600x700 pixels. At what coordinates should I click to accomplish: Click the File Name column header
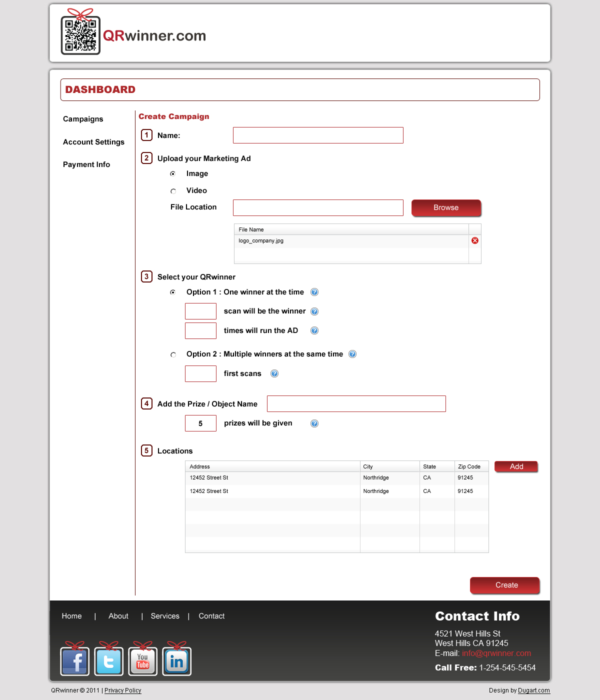(x=351, y=229)
